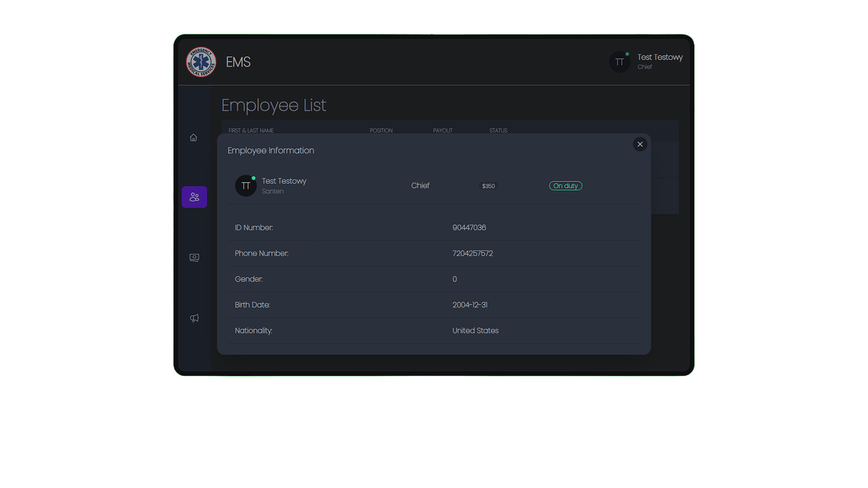Select the Employees icon in the sidebar
The width and height of the screenshot is (868, 488).
(194, 196)
